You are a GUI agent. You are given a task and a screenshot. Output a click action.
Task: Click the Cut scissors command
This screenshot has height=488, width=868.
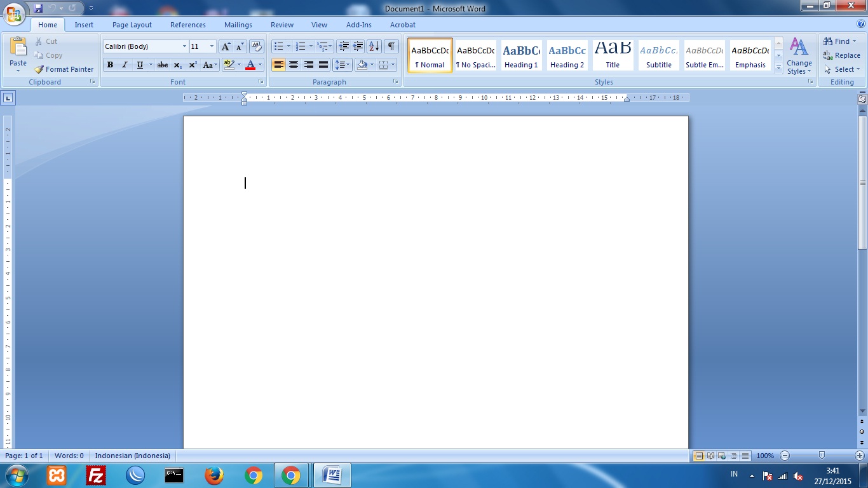[x=46, y=41]
